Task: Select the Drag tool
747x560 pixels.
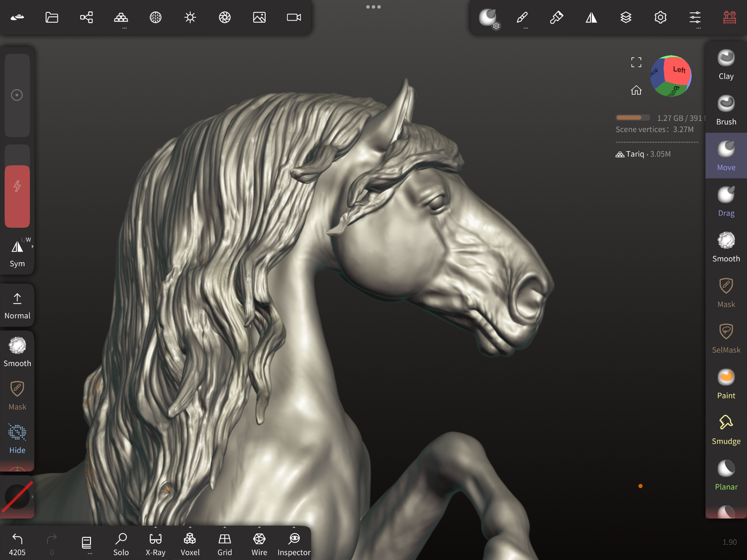Action: pos(726,201)
